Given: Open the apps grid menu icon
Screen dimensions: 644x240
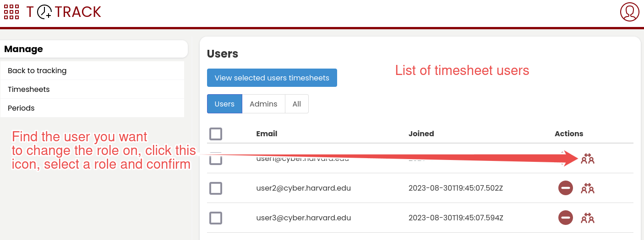Looking at the screenshot, I should click(11, 12).
